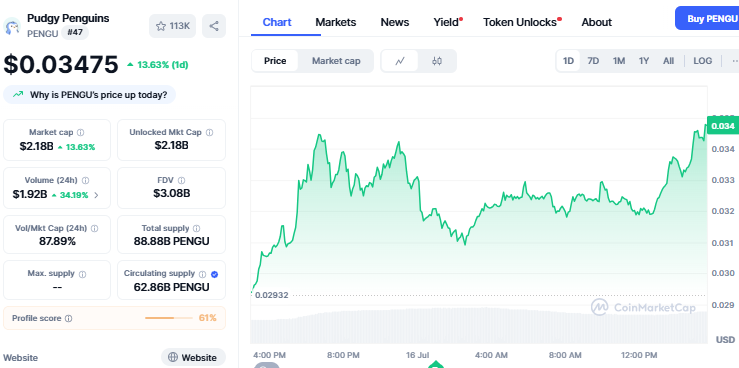Expand Why is PENGU's price up today

pos(90,95)
